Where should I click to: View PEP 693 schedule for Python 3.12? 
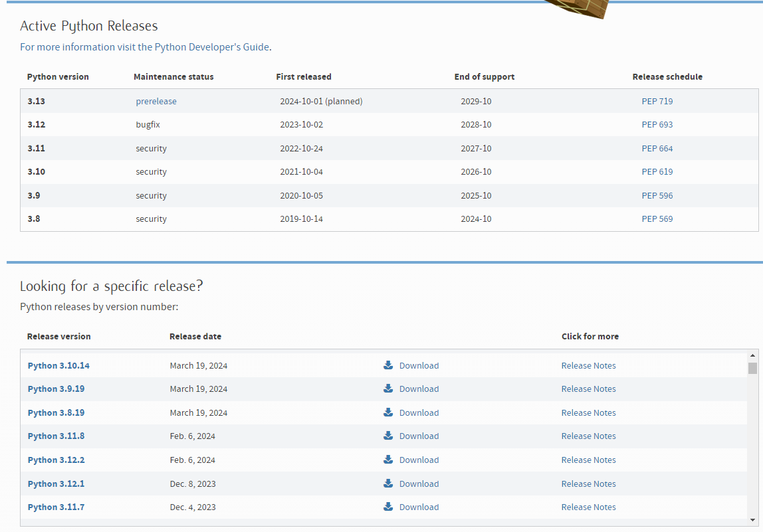pos(657,125)
